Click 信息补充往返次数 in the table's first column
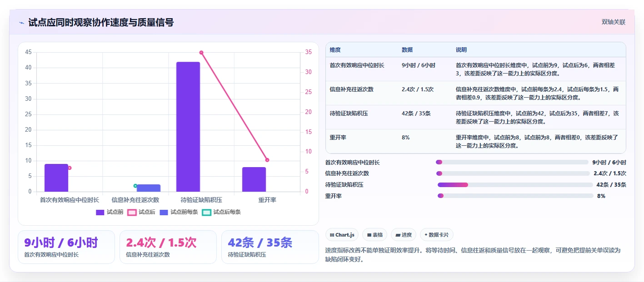The width and height of the screenshot is (644, 282). pos(352,89)
